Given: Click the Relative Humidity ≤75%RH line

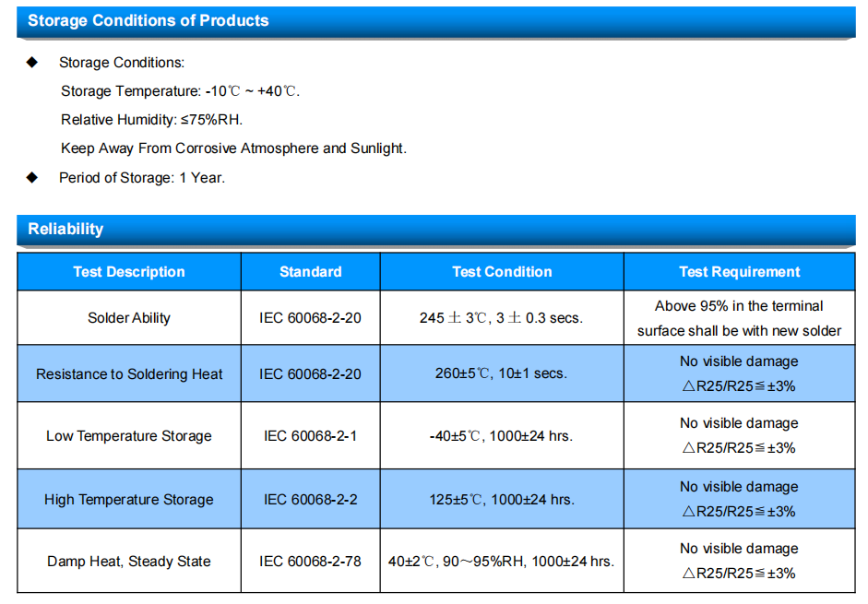Looking at the screenshot, I should 151,120.
